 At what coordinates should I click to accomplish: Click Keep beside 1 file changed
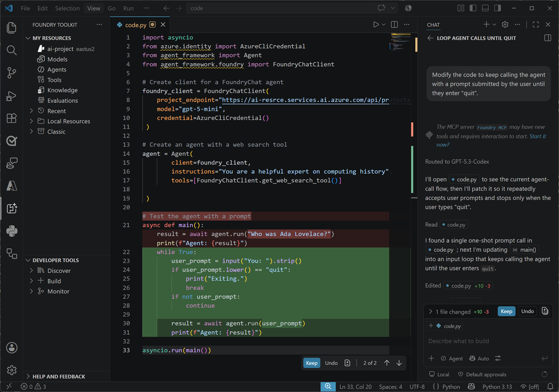click(x=506, y=311)
